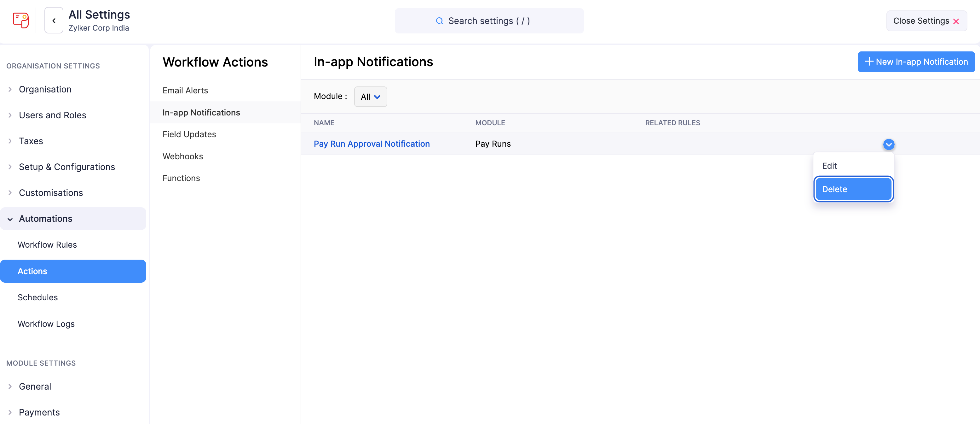
Task: Click New In-app Notification button
Action: click(x=916, y=62)
